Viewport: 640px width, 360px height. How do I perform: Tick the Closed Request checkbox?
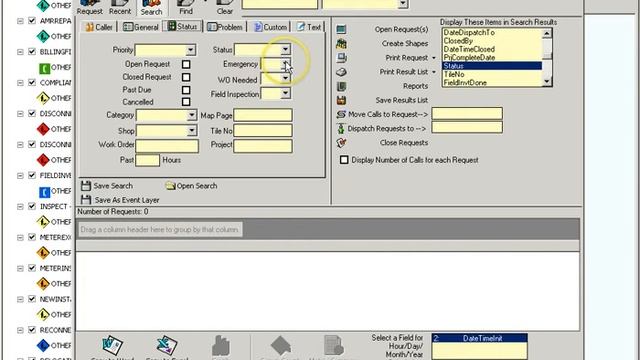186,77
